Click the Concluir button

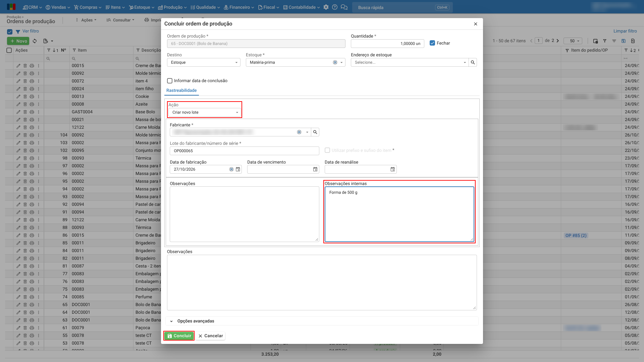click(179, 336)
